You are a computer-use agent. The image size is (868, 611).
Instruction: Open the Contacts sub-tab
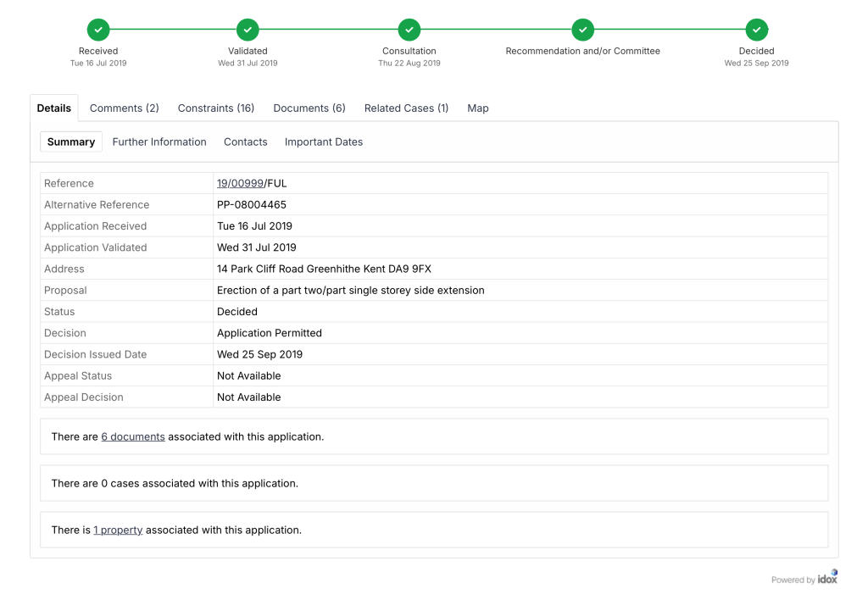(245, 142)
